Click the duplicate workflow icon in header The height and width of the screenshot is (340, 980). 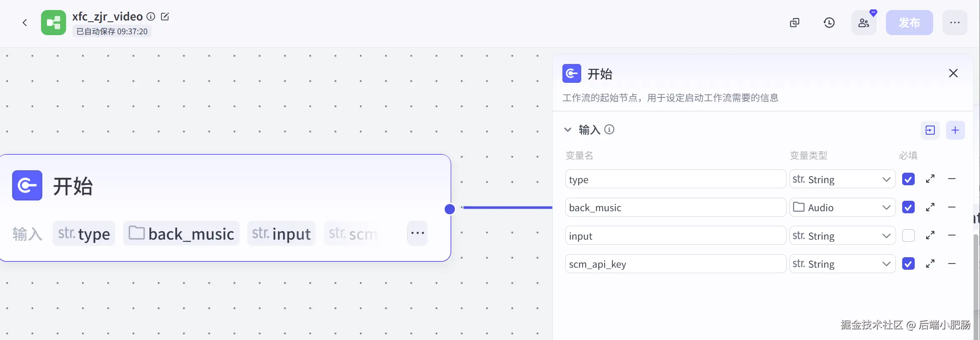coord(794,23)
